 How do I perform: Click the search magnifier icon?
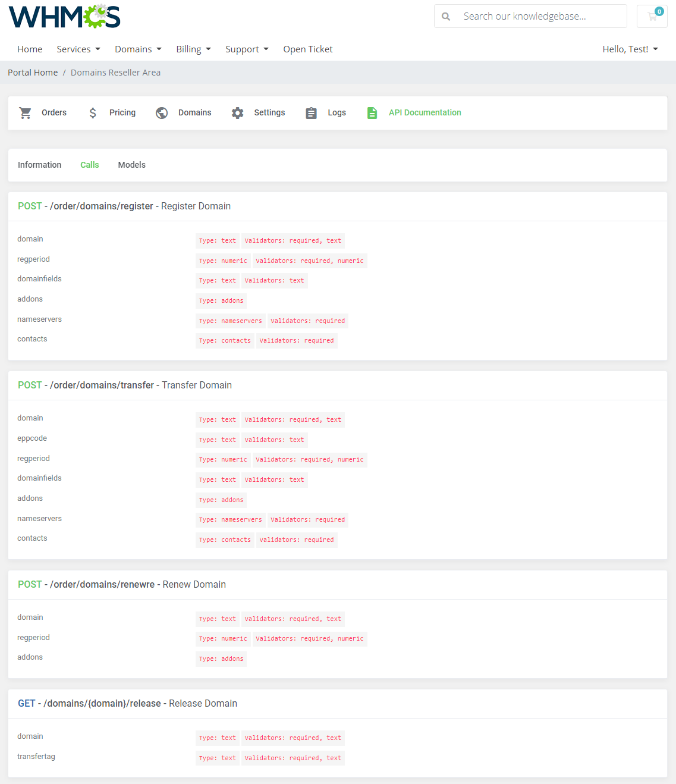[446, 16]
